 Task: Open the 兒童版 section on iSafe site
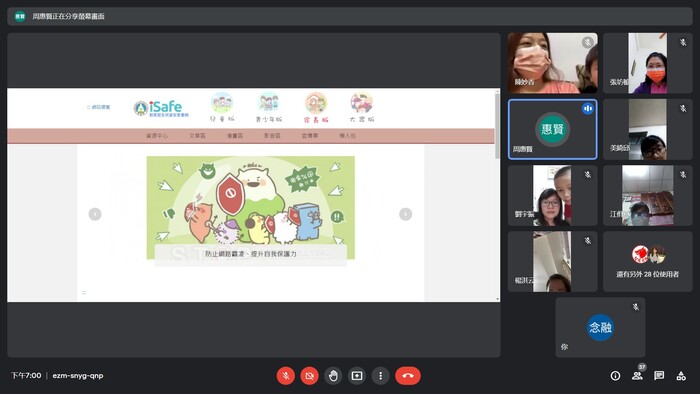[x=222, y=107]
